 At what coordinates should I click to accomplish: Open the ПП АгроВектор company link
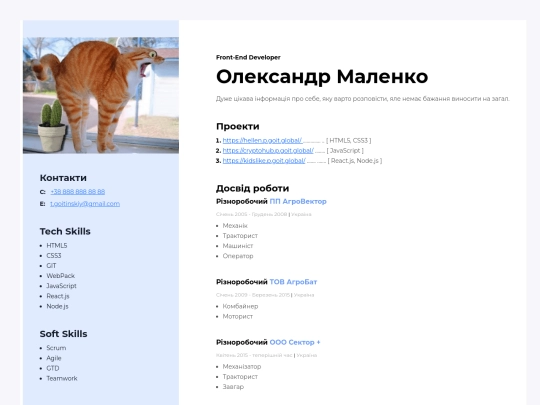(x=298, y=201)
